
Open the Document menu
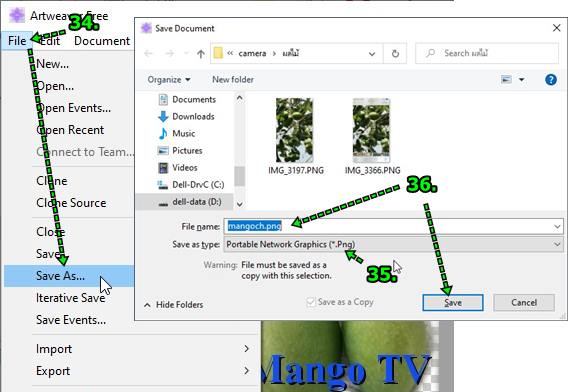[x=102, y=41]
